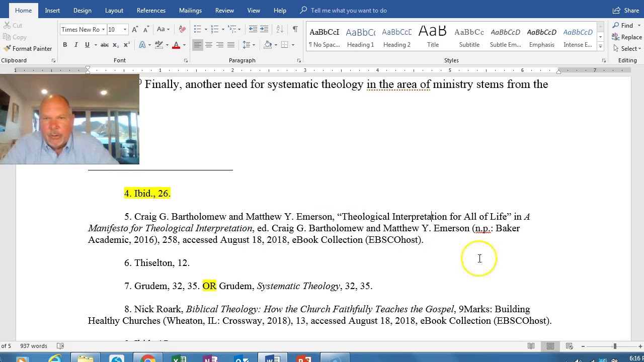
Task: Toggle show paragraph marks
Action: pos(295,29)
